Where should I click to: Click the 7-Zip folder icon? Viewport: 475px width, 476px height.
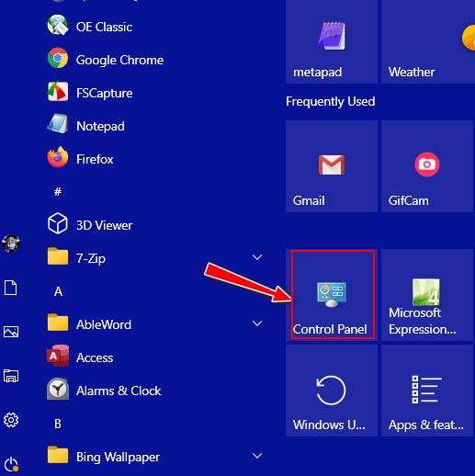tap(58, 256)
